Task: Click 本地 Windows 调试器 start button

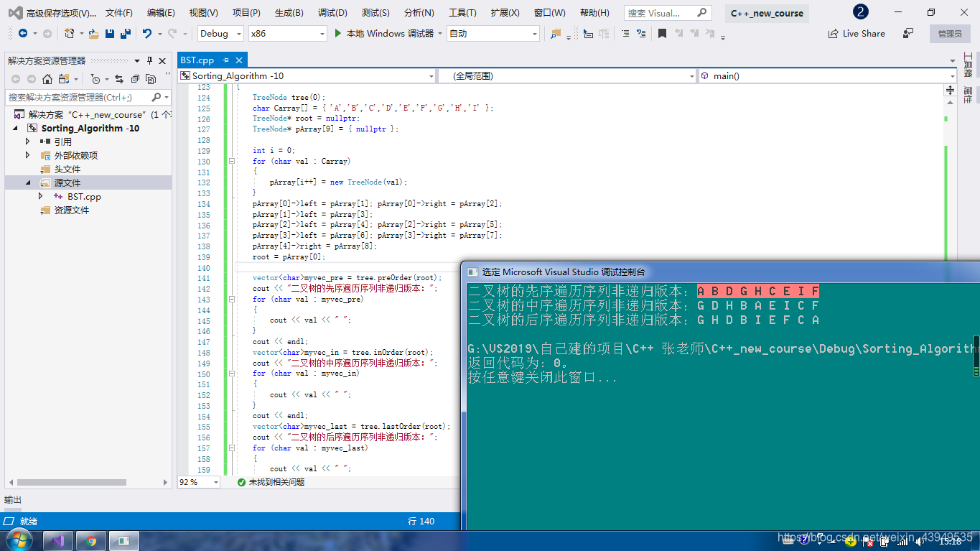Action: click(x=384, y=33)
